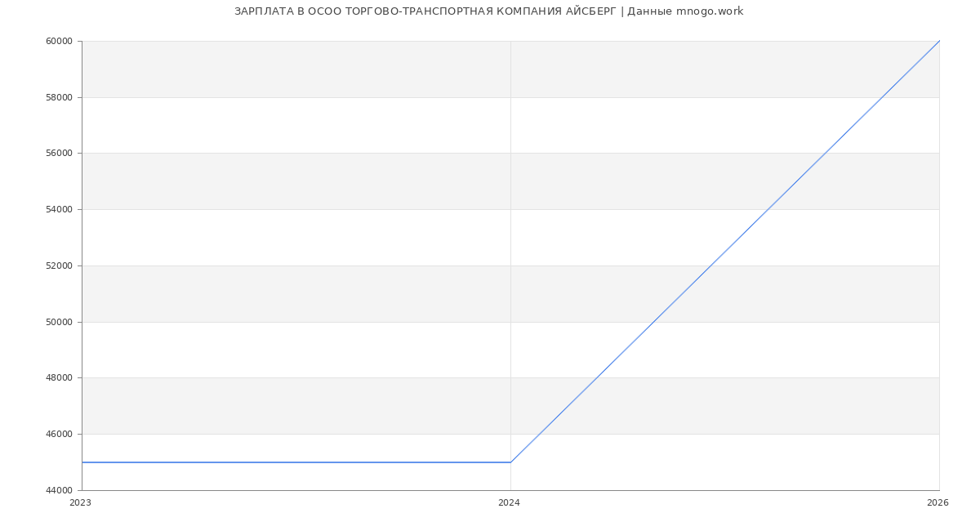Click the line's peak point at 2026
This screenshot has width=980, height=531.
(x=939, y=41)
